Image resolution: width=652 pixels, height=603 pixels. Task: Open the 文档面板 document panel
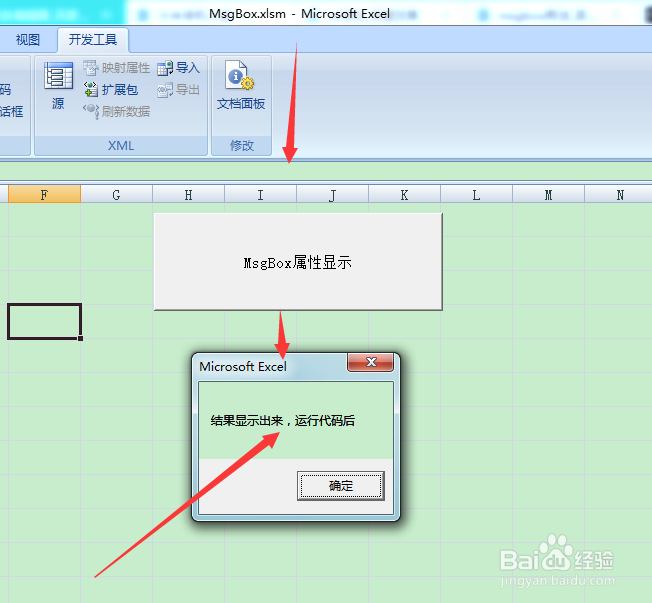[241, 86]
